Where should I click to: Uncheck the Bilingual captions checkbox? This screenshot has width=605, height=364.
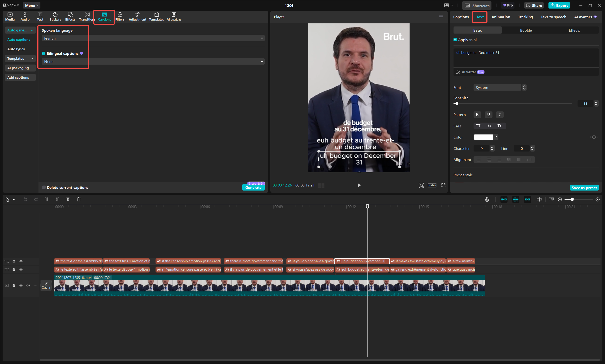tap(44, 53)
